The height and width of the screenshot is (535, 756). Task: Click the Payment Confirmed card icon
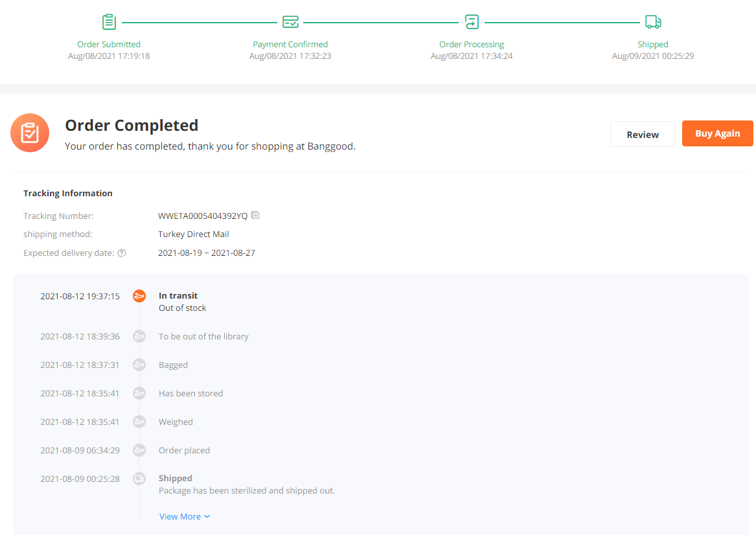(x=290, y=21)
